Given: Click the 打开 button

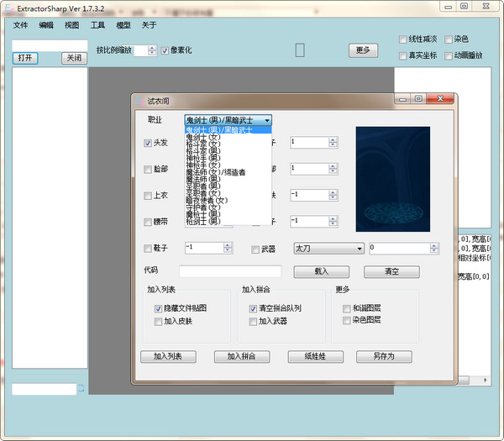Looking at the screenshot, I should pos(25,58).
